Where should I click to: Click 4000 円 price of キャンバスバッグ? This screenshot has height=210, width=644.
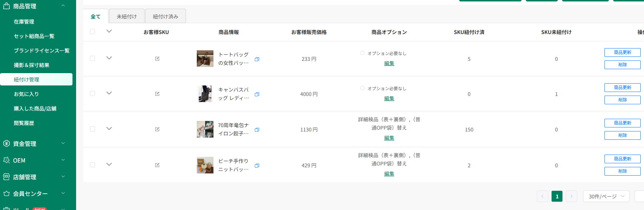click(x=309, y=94)
